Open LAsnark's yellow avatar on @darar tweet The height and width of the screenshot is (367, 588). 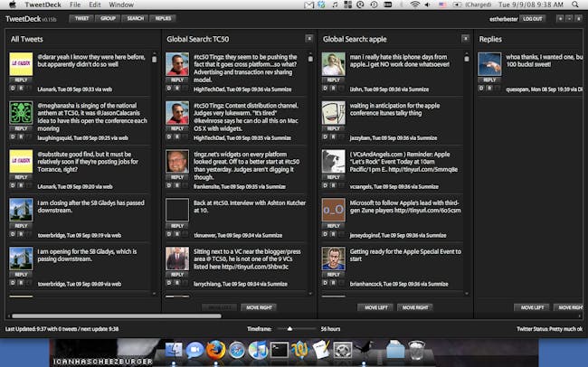pos(21,64)
